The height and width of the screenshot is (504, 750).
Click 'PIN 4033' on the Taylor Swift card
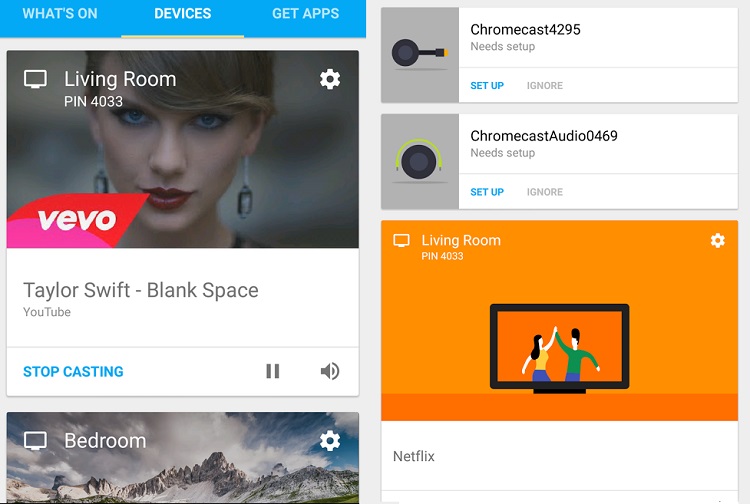click(93, 101)
